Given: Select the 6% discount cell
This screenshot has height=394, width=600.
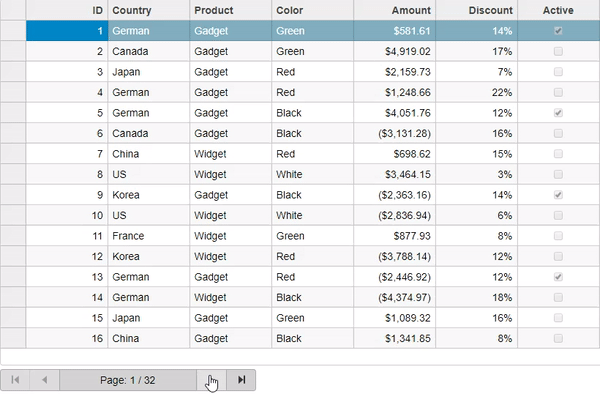Looking at the screenshot, I should click(476, 215).
